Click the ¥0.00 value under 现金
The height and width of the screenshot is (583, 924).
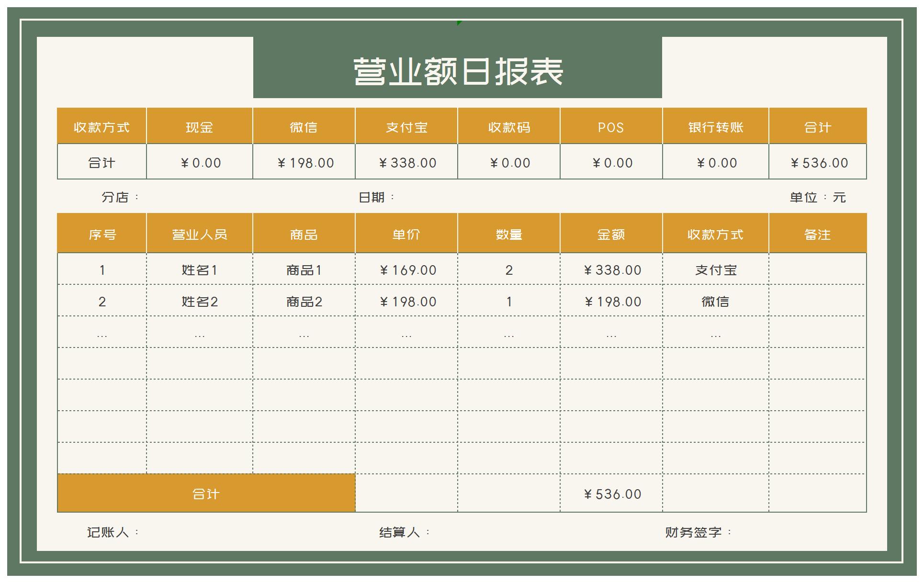tap(200, 162)
